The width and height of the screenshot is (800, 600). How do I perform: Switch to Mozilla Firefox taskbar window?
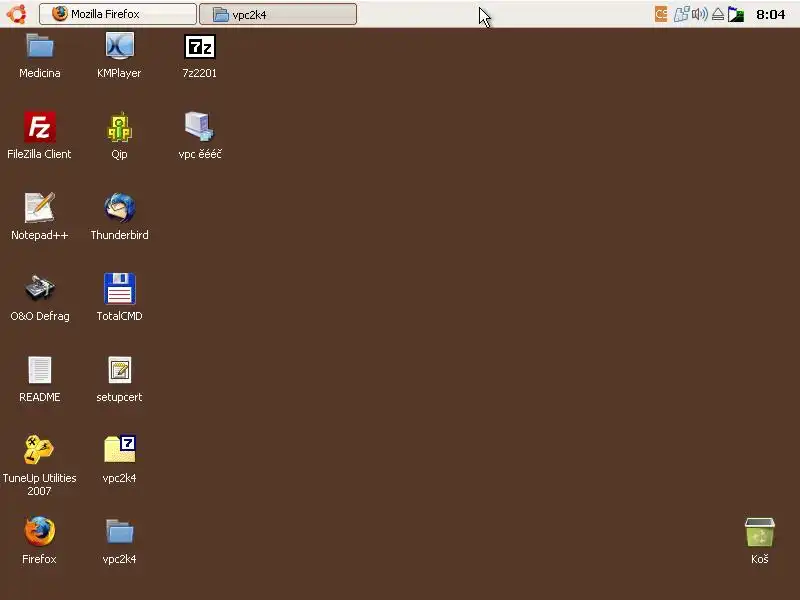click(118, 14)
